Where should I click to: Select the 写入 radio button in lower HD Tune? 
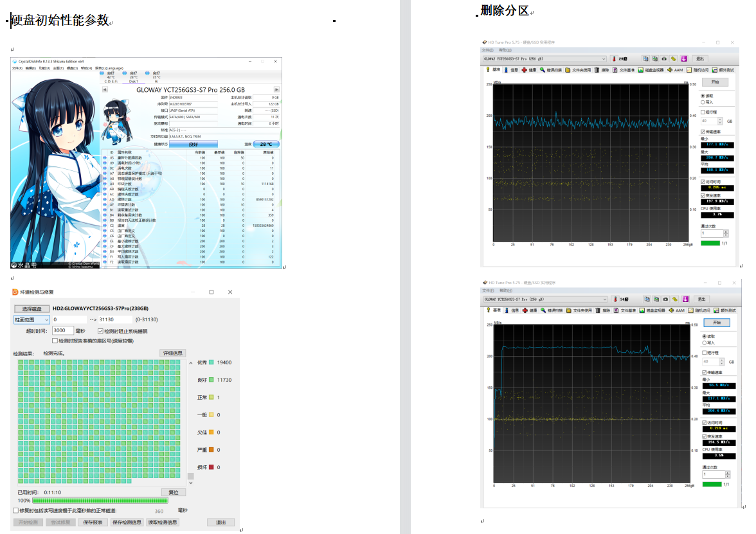pos(705,343)
